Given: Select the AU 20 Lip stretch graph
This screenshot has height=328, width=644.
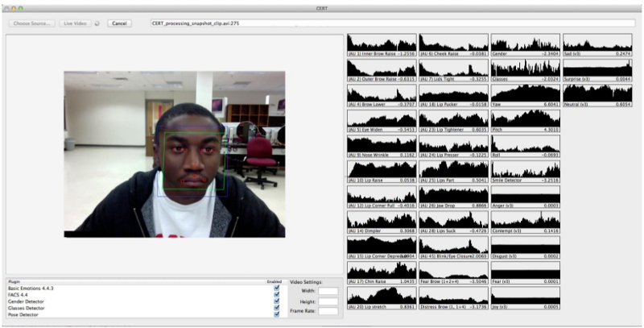Looking at the screenshot, I should [382, 298].
